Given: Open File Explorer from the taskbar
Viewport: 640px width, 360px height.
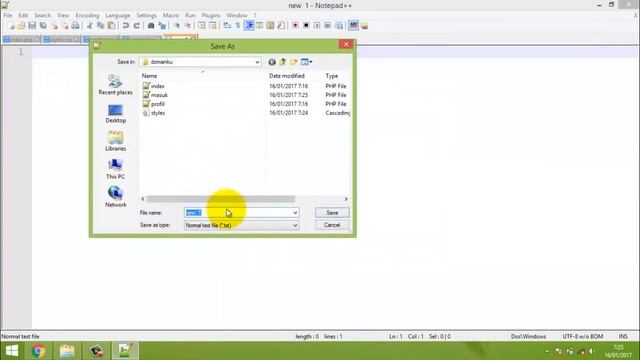Looking at the screenshot, I should pyautogui.click(x=67, y=351).
